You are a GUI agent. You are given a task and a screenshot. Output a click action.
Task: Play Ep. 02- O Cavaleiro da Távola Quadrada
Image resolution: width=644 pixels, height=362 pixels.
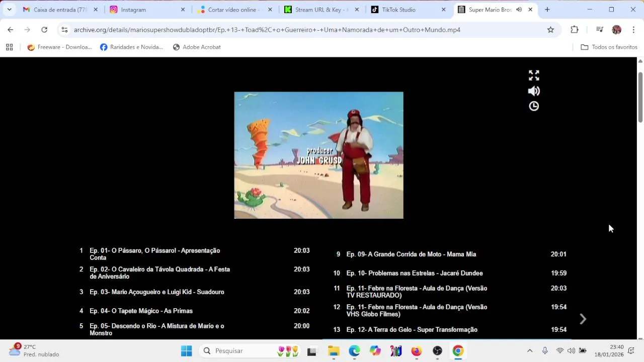(195, 273)
